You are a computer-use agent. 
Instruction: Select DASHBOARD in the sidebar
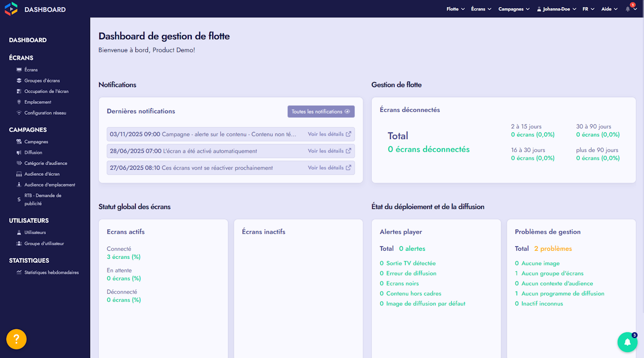point(28,40)
